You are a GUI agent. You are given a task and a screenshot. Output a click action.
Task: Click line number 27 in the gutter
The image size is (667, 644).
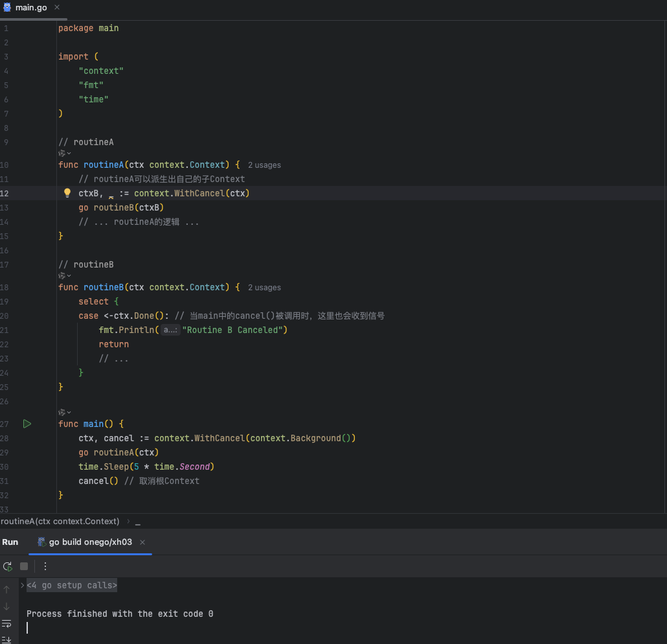click(x=5, y=424)
